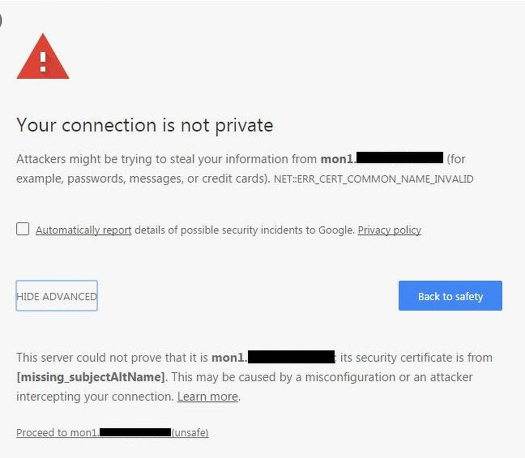Click bold mon1 hostname in server proof paragraph
The width and height of the screenshot is (525, 458).
point(229,358)
